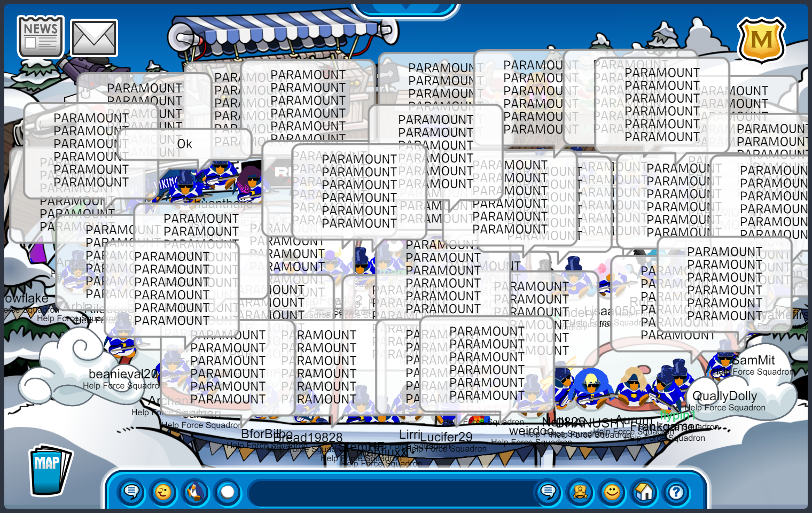This screenshot has height=513, width=812.
Task: Open the safe chat messages menu
Action: 131,492
